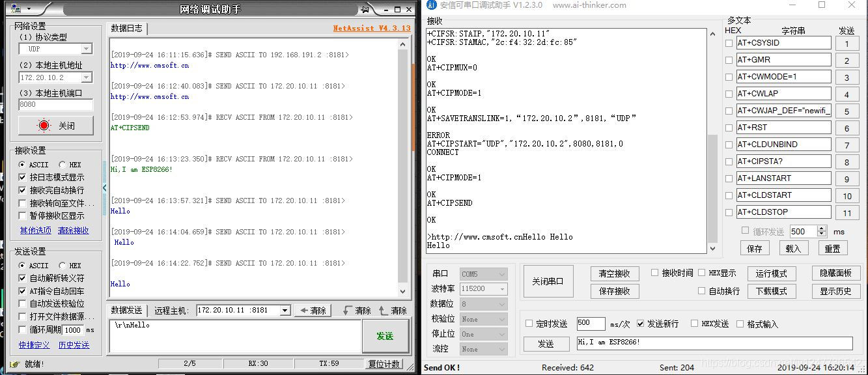Click the 复位计数 button
868x375 pixels.
coord(384,364)
